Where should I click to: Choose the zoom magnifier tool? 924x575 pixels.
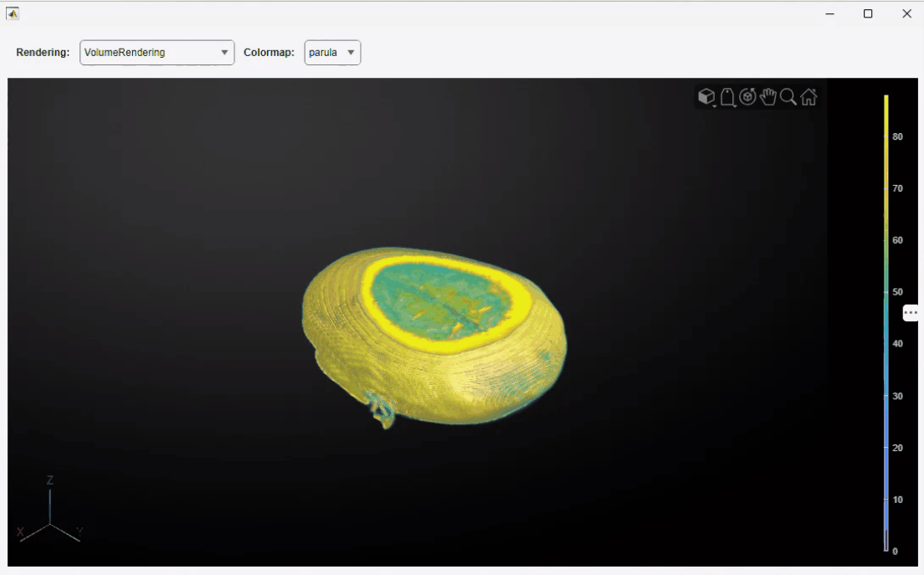click(x=788, y=96)
